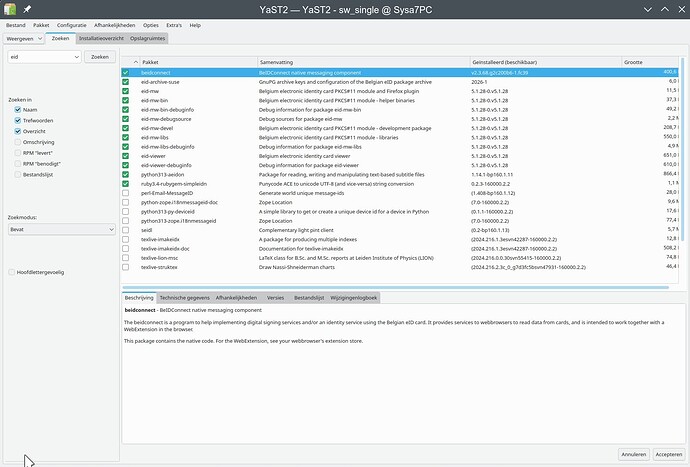Open the Opties menu
This screenshot has height=467, width=690.
[150, 25]
